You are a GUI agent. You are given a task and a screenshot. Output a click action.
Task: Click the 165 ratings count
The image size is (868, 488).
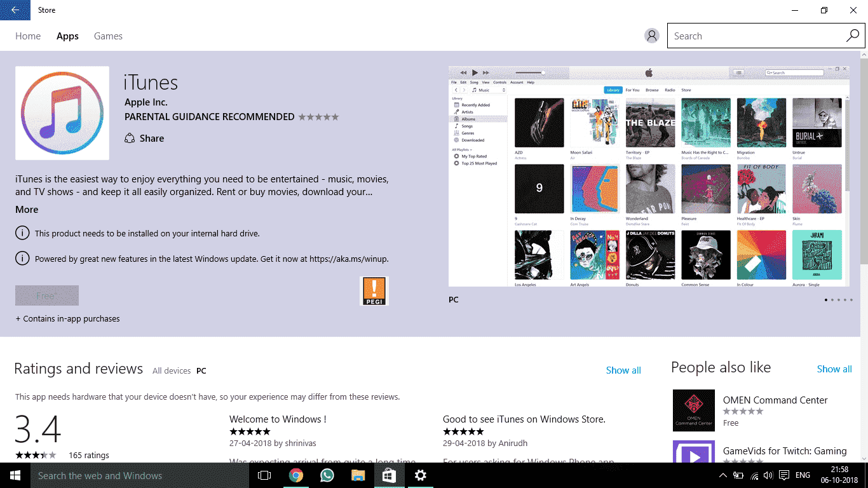(x=89, y=456)
